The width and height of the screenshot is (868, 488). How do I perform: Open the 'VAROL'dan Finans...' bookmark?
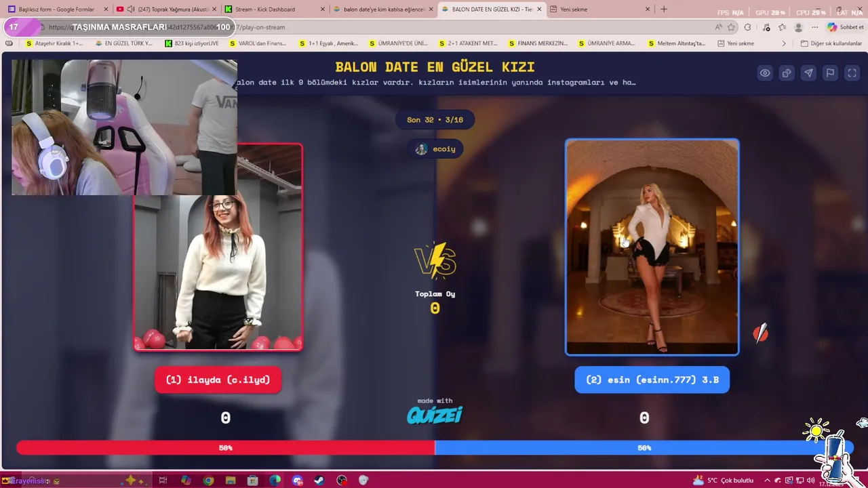pyautogui.click(x=258, y=43)
